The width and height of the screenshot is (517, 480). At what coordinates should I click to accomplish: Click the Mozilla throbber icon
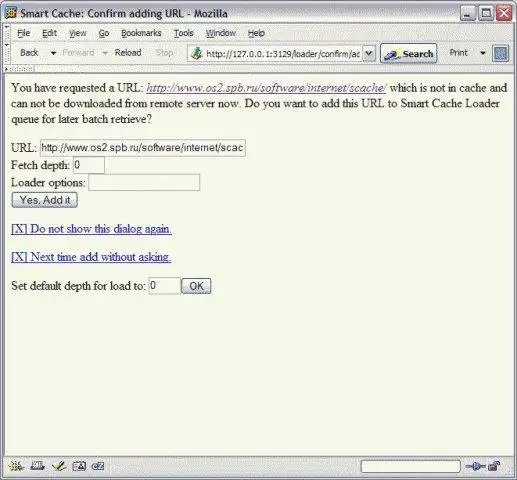click(500, 53)
